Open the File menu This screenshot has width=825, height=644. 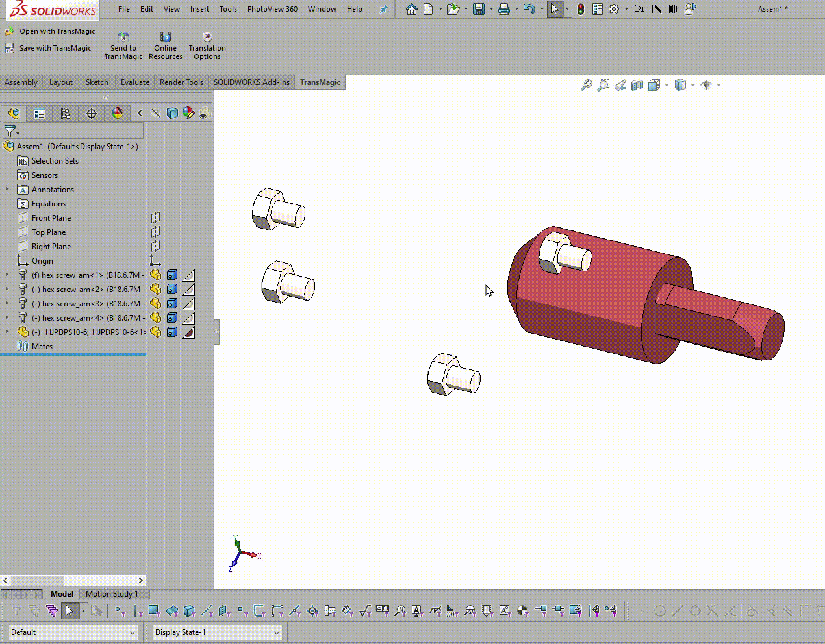coord(124,9)
